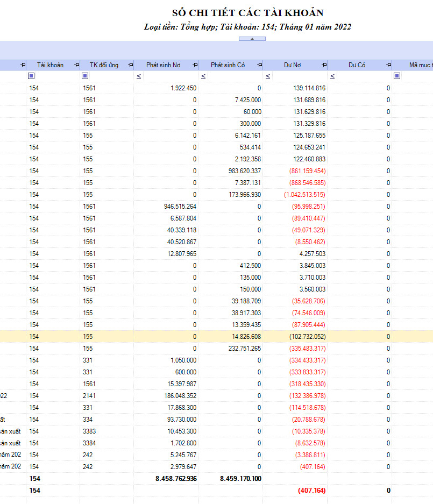
Task: Change the ≤ filter operator for Dư Có
Action: pos(332,76)
